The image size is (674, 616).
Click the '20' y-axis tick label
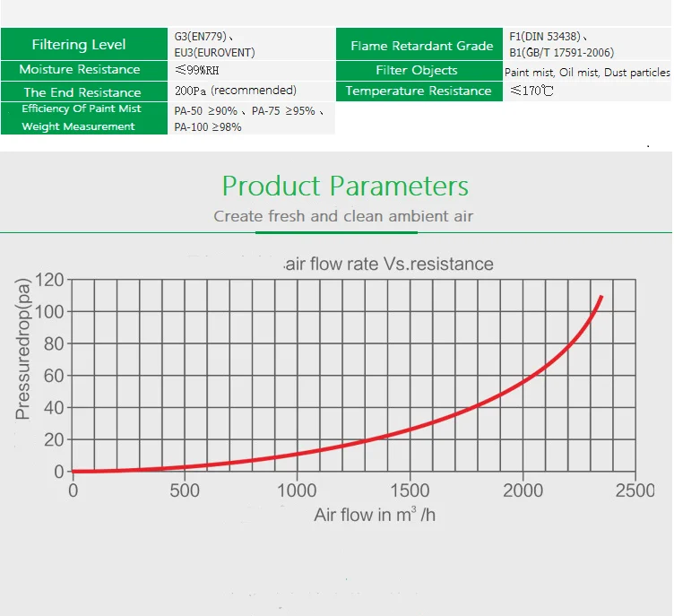coord(54,440)
